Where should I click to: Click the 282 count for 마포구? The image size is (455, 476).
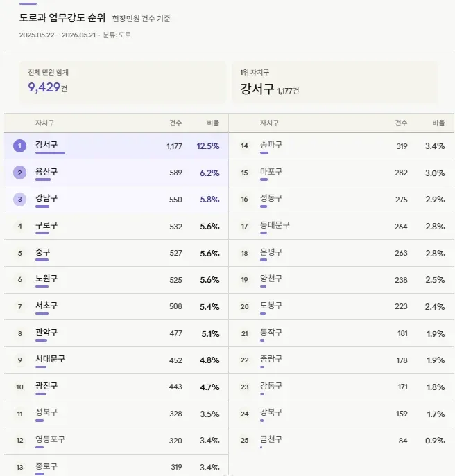tap(401, 173)
